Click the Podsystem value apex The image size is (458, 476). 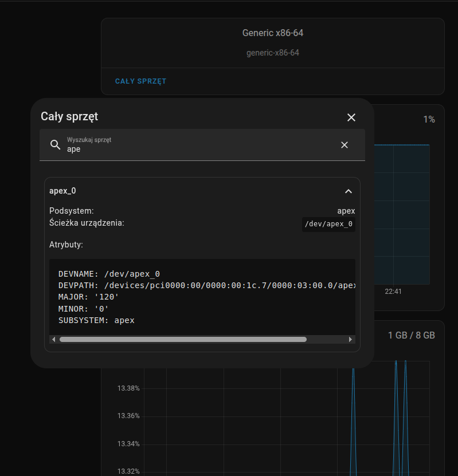point(346,211)
